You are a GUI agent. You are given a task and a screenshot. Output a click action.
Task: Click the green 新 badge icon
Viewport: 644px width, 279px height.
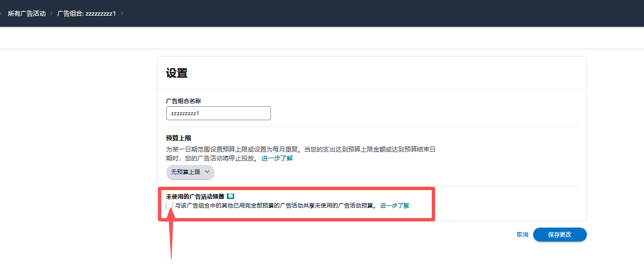point(230,196)
